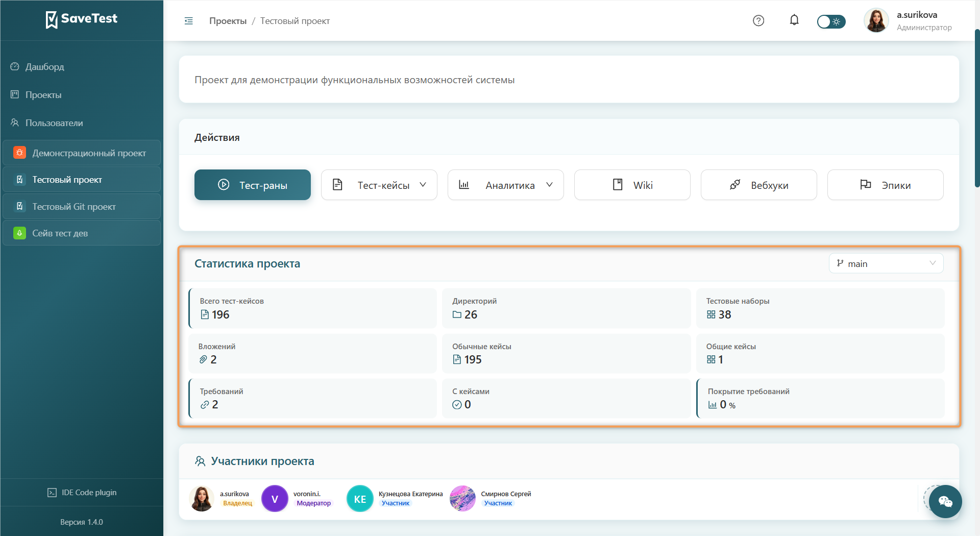The image size is (980, 536).
Task: Open voronin.i. avatar
Action: (x=275, y=499)
